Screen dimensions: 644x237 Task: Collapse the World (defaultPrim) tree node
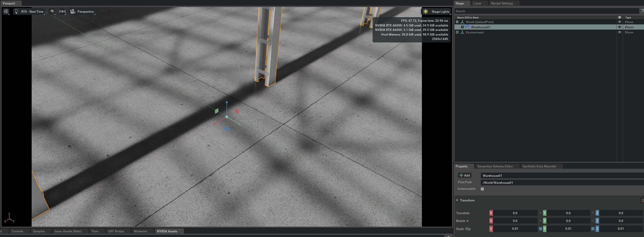click(x=457, y=22)
